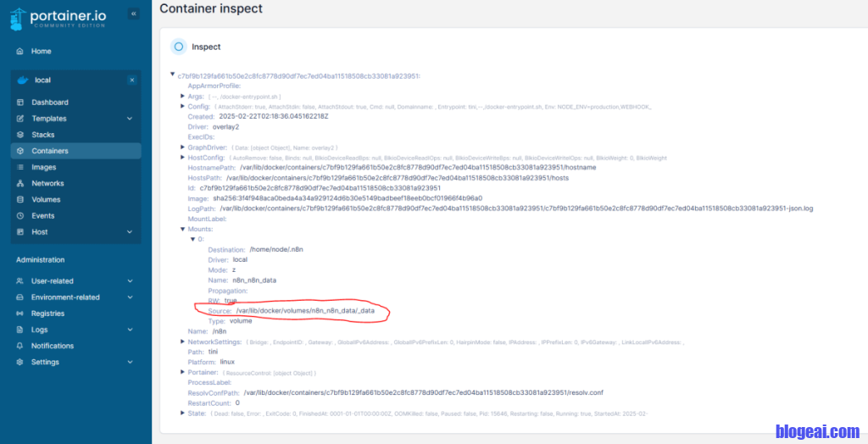
Task: Click the Notifications bell icon
Action: (x=21, y=346)
